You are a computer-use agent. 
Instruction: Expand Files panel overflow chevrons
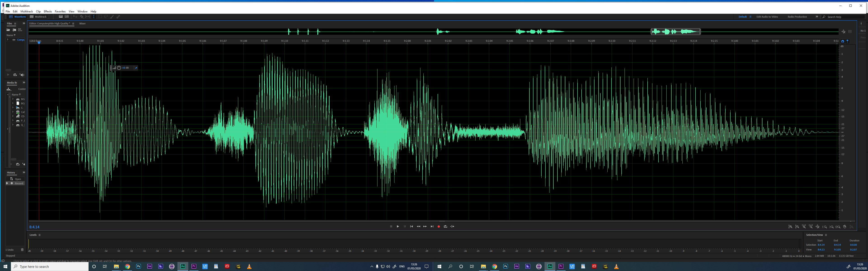24,23
